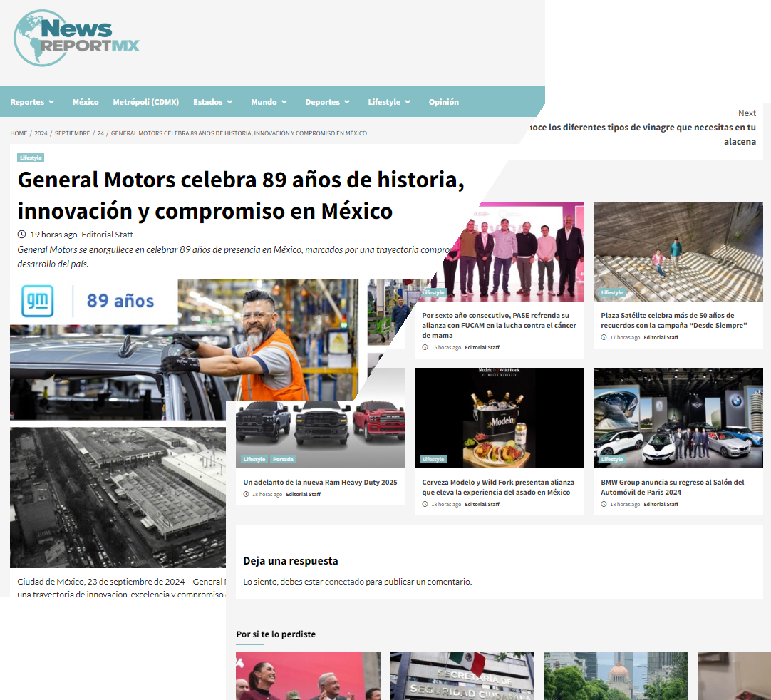Open the Reportes menu label
This screenshot has height=700, width=771.
pyautogui.click(x=27, y=102)
